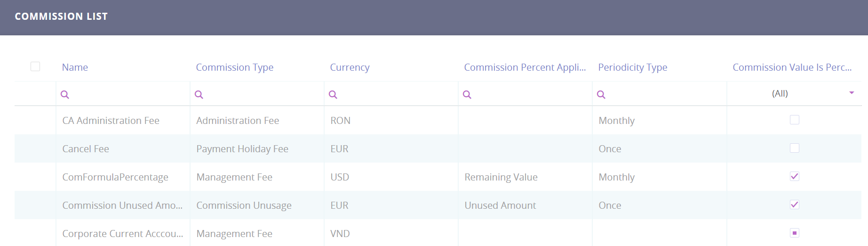Click the Periodicity Type filter input field
This screenshot has width=868, height=246.
(x=663, y=94)
